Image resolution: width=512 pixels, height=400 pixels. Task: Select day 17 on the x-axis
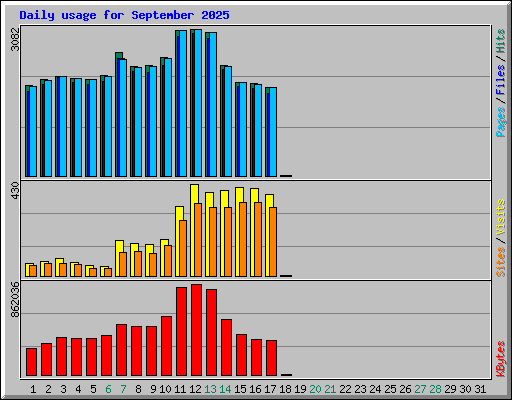270,389
